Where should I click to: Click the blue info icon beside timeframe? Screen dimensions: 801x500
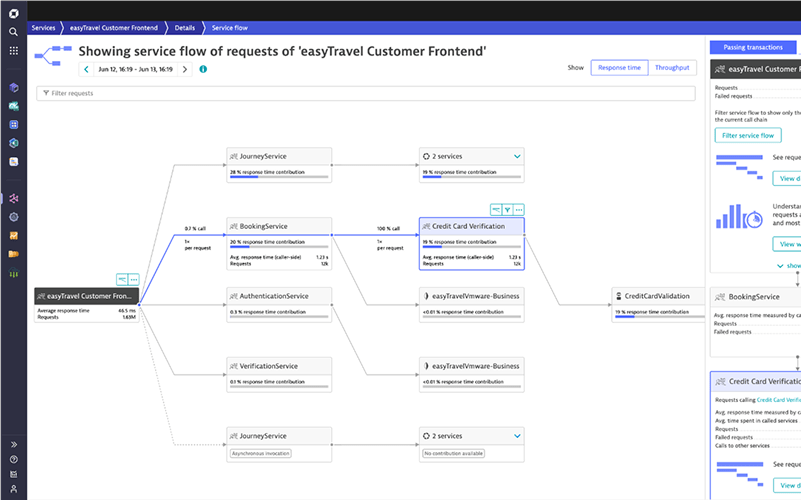(203, 69)
